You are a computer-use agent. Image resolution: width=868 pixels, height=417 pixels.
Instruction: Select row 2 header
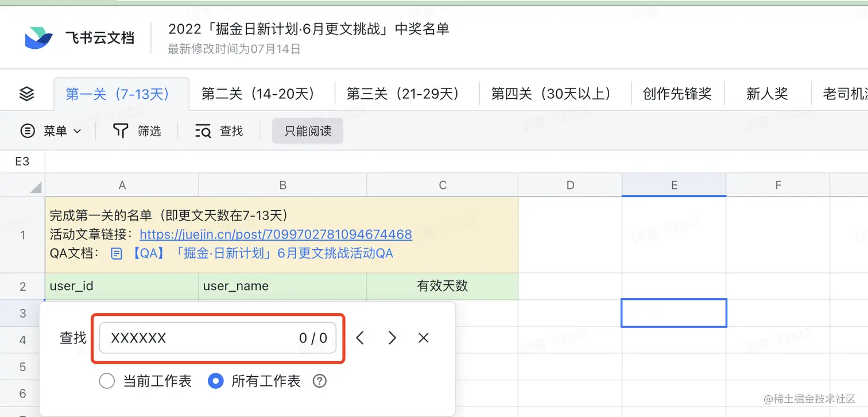tap(22, 286)
